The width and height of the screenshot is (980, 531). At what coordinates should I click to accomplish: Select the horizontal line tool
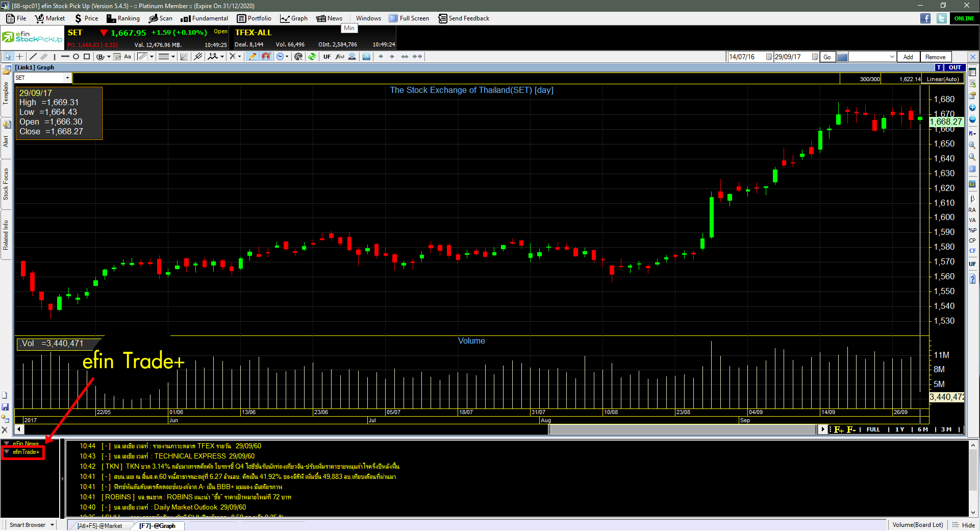pos(65,57)
